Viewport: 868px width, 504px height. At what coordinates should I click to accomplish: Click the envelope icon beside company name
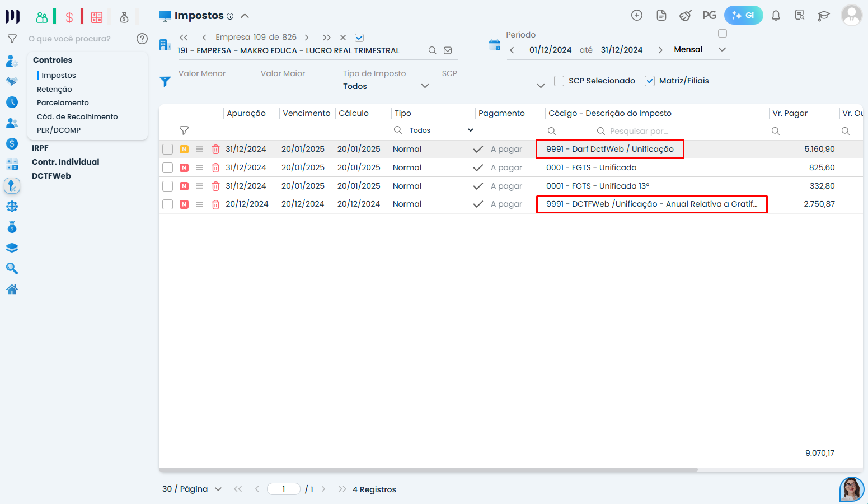[x=448, y=50]
